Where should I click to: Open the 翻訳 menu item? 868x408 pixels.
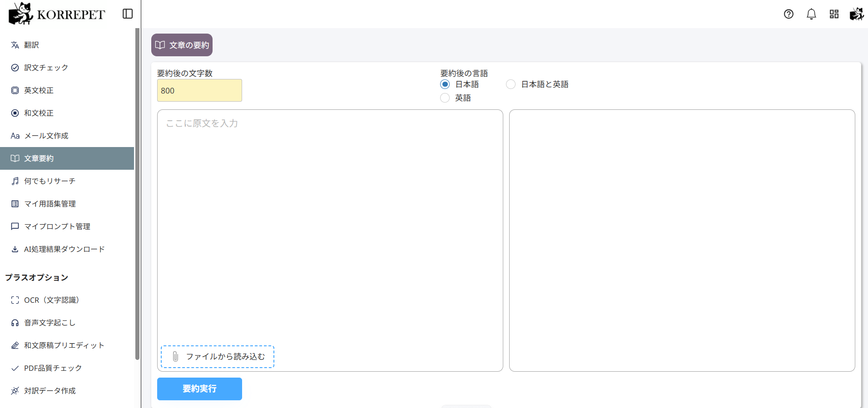[x=67, y=45]
